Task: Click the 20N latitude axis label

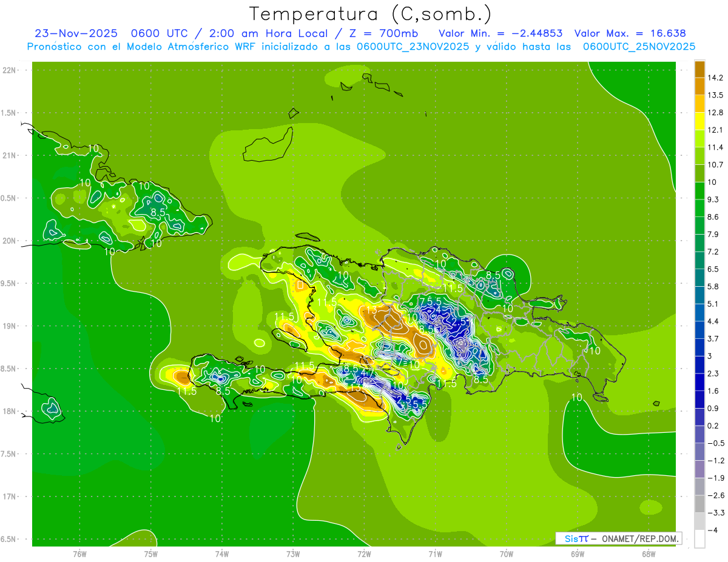Action: tap(10, 241)
